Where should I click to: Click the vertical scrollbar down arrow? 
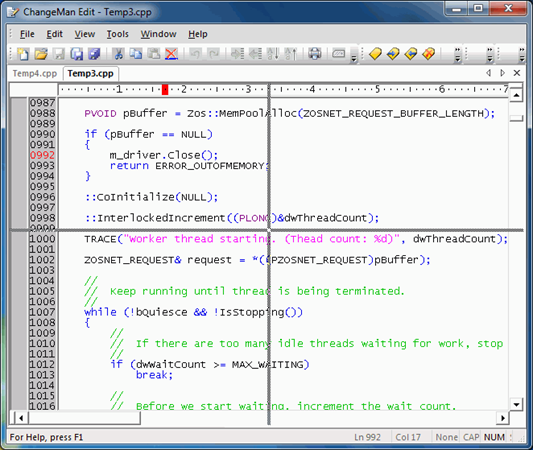point(516,404)
